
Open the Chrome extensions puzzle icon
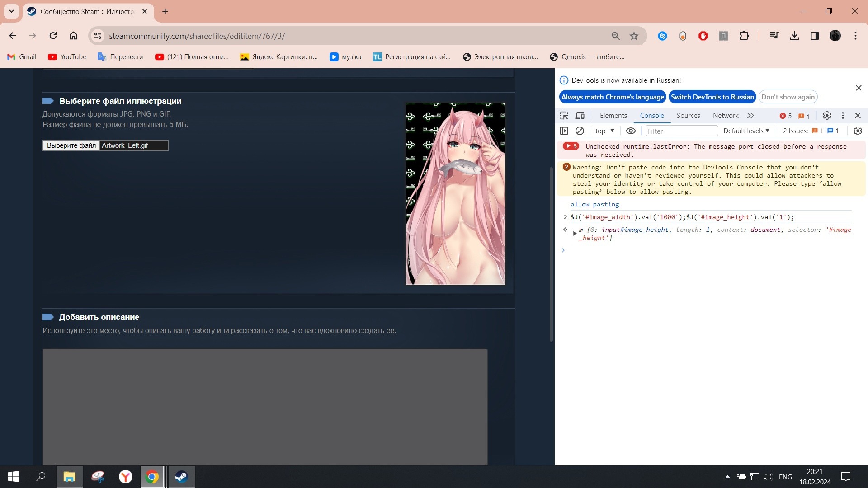click(744, 36)
